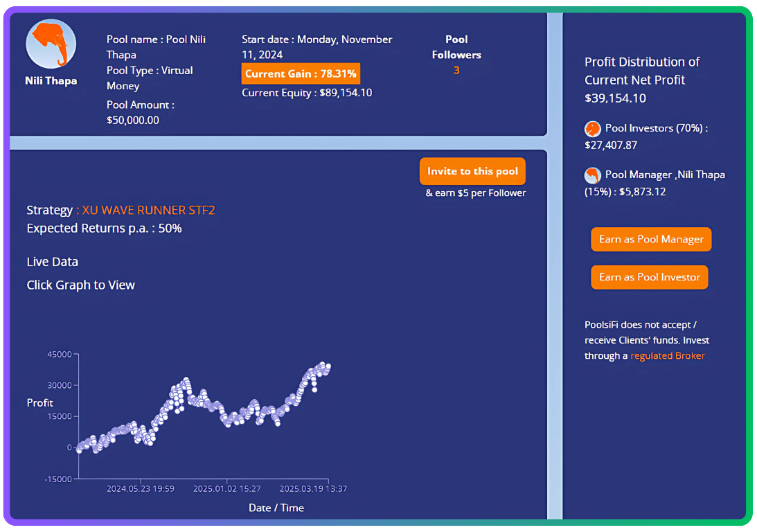Screen dimensions: 757x532
Task: Click the 2024.05.23 19:59 axis date
Action: click(x=141, y=488)
